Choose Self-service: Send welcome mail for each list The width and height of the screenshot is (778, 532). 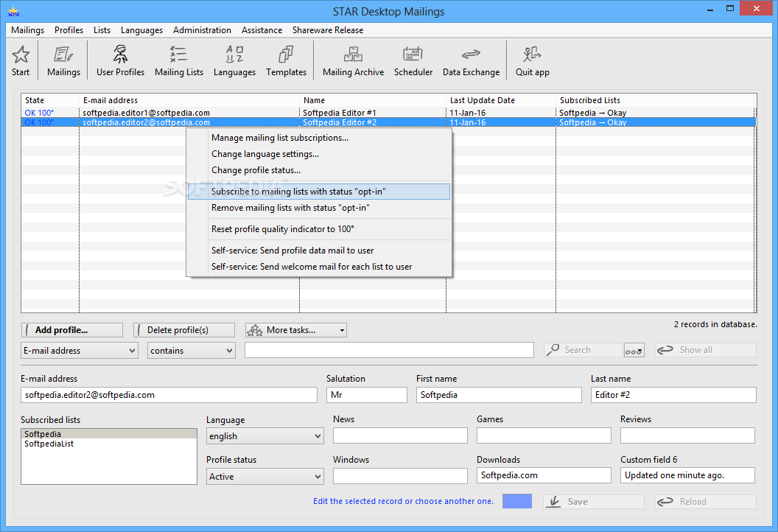318,267
